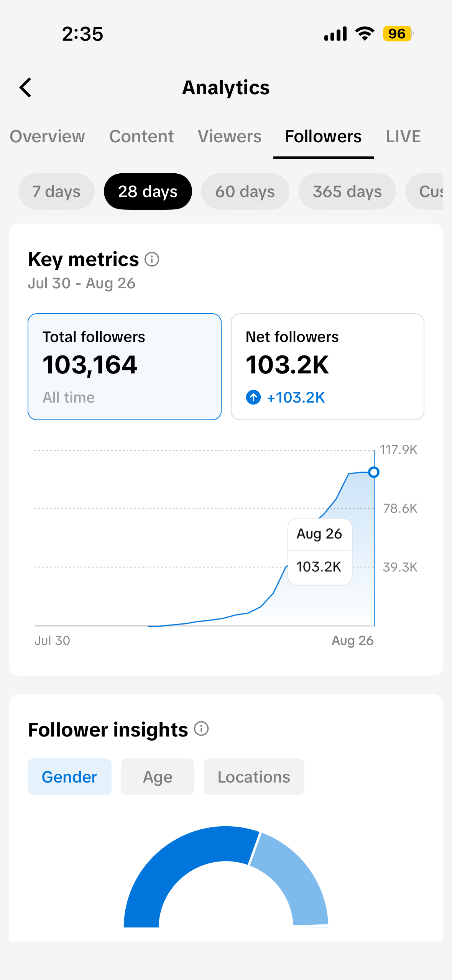
Task: Tap the blue up-arrow growth icon
Action: tap(253, 397)
